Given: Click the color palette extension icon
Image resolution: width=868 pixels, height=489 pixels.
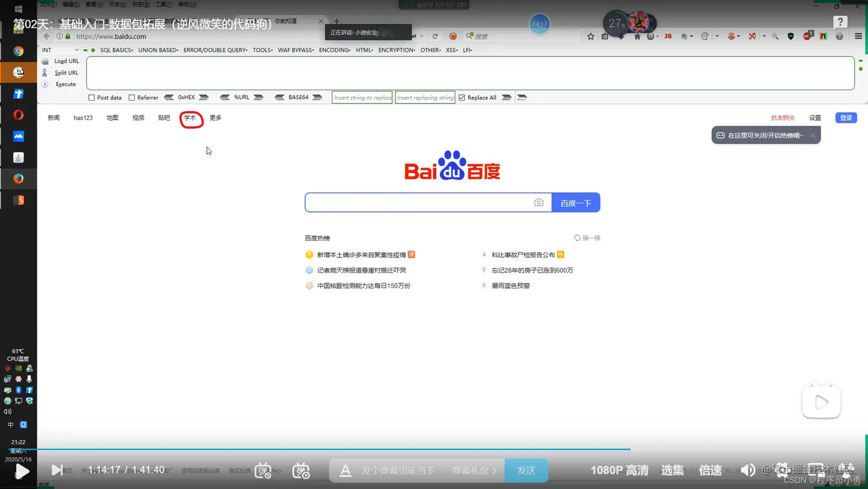Looking at the screenshot, I should [x=706, y=36].
